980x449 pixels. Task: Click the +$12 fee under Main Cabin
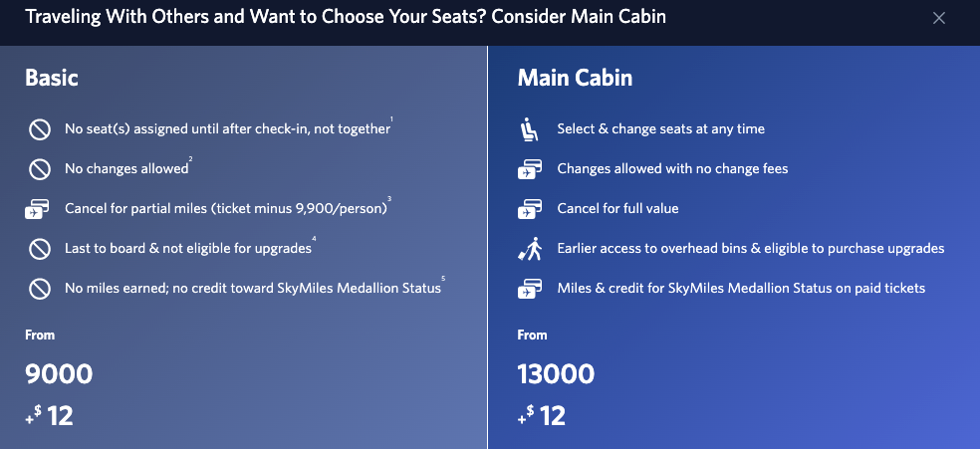tap(542, 415)
